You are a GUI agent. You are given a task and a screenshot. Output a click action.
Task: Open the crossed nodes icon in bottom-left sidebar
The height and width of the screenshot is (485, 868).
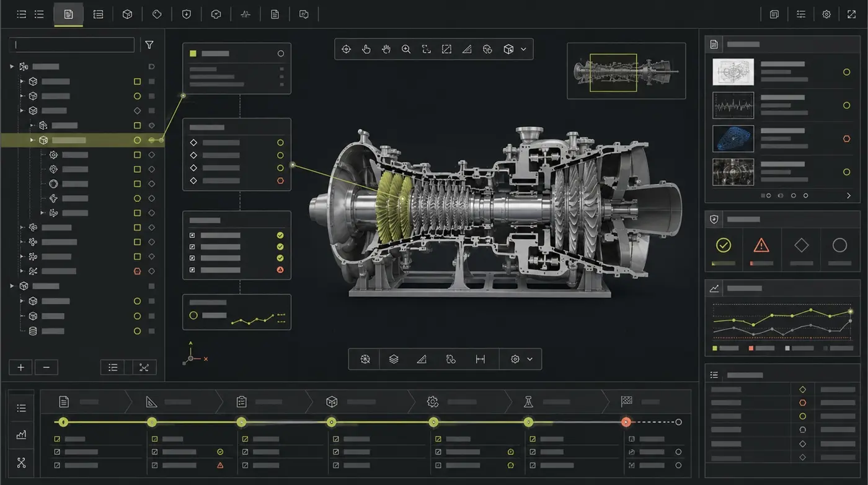tap(21, 463)
